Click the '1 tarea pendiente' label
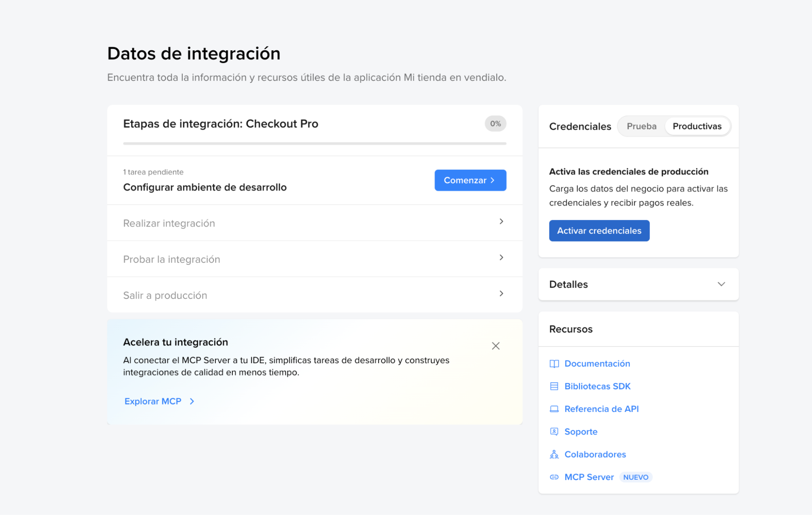The width and height of the screenshot is (812, 515). pyautogui.click(x=153, y=172)
